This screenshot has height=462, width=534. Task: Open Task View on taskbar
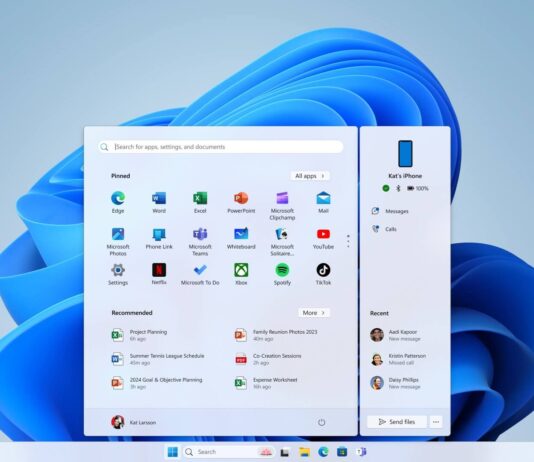285,452
